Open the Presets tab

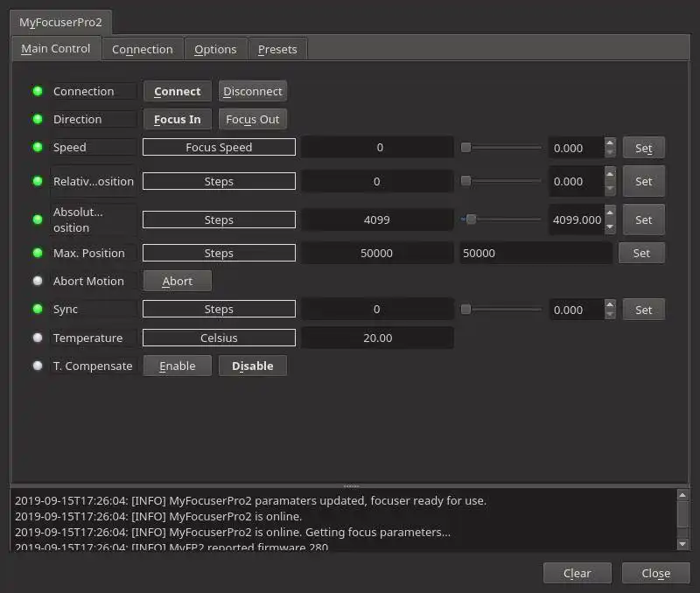(277, 49)
